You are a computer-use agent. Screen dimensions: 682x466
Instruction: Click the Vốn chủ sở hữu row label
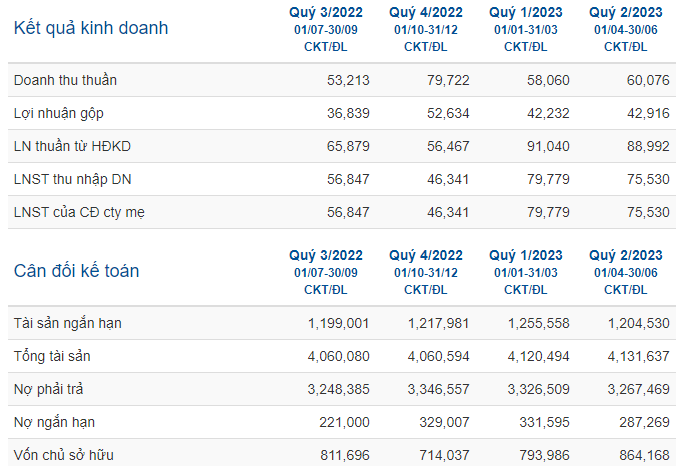click(x=64, y=455)
